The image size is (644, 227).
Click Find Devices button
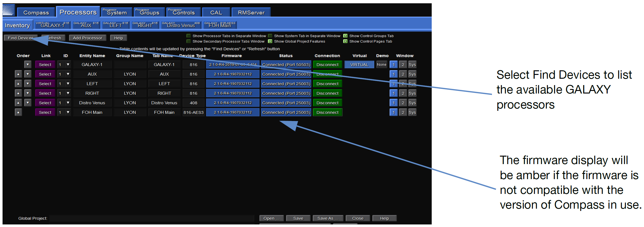pyautogui.click(x=21, y=38)
